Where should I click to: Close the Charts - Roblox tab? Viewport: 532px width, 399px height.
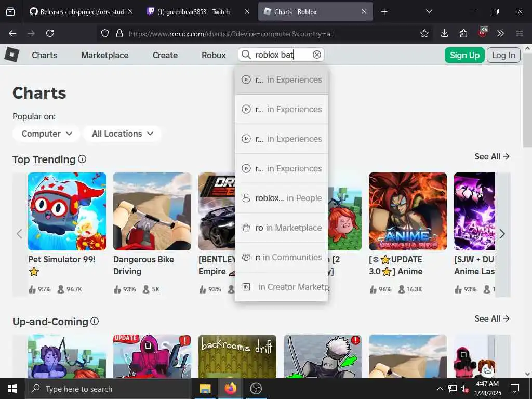[364, 12]
